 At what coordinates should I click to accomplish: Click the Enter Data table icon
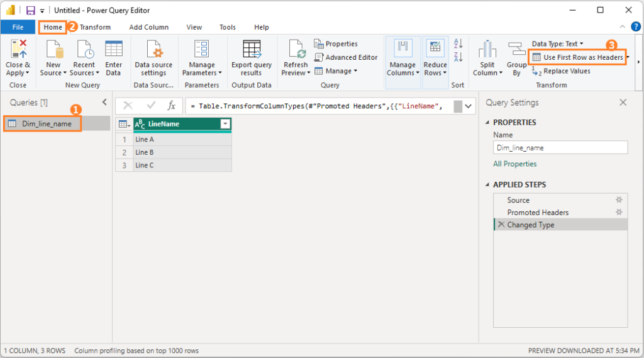coord(114,48)
